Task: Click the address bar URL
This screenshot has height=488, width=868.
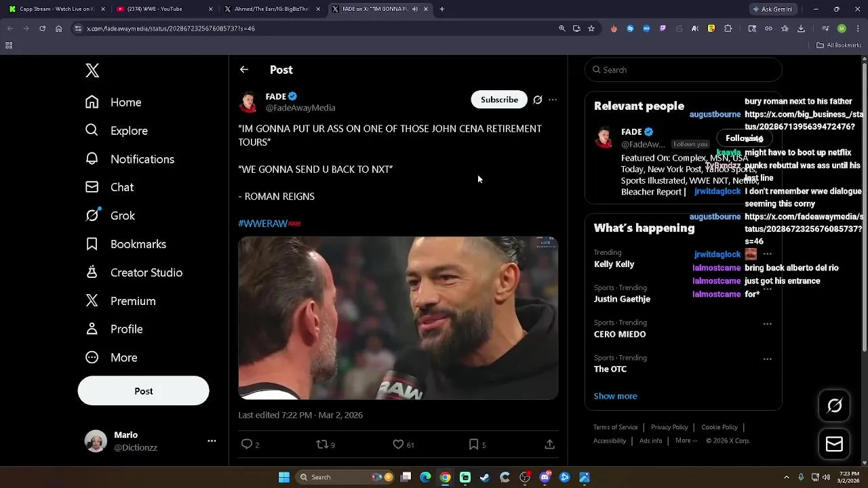Action: point(171,28)
